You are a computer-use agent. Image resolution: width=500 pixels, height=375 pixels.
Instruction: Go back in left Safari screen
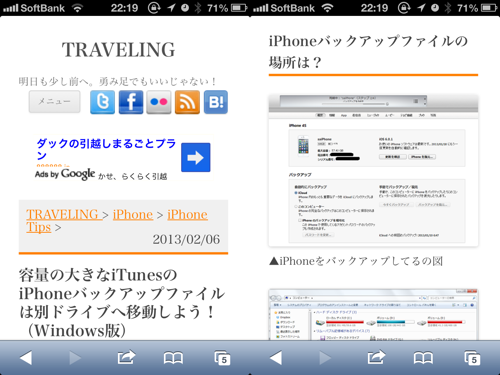click(x=26, y=358)
